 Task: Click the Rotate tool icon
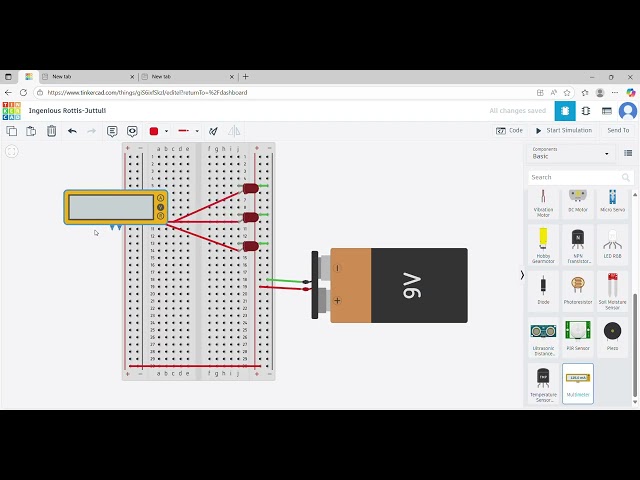click(x=213, y=131)
